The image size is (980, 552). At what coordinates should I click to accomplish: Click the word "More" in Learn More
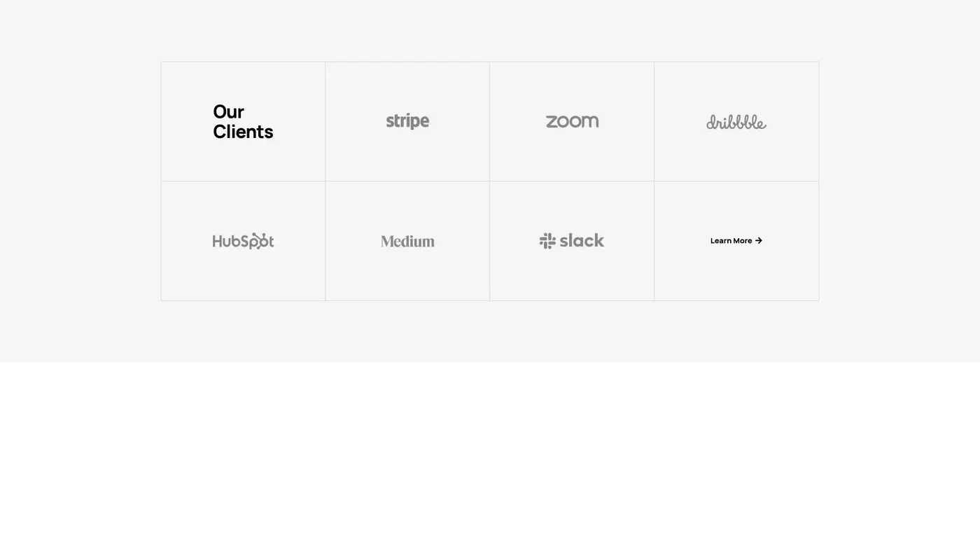tap(743, 241)
